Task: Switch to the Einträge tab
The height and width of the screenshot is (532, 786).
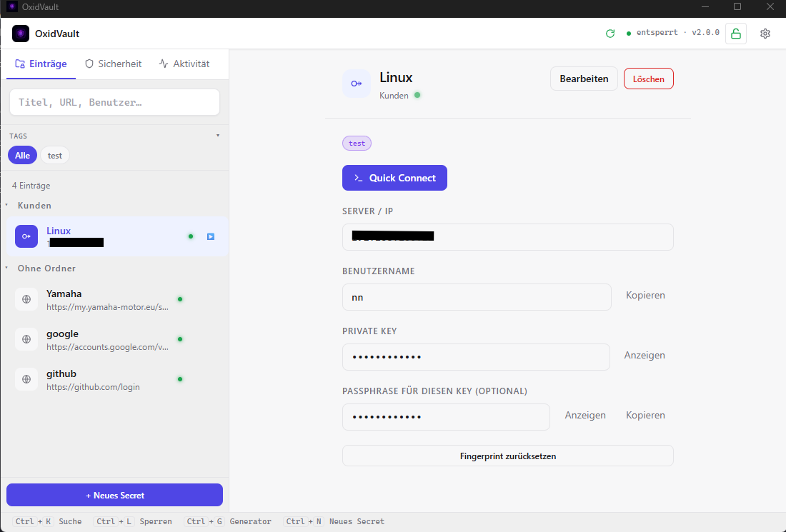Action: point(41,64)
